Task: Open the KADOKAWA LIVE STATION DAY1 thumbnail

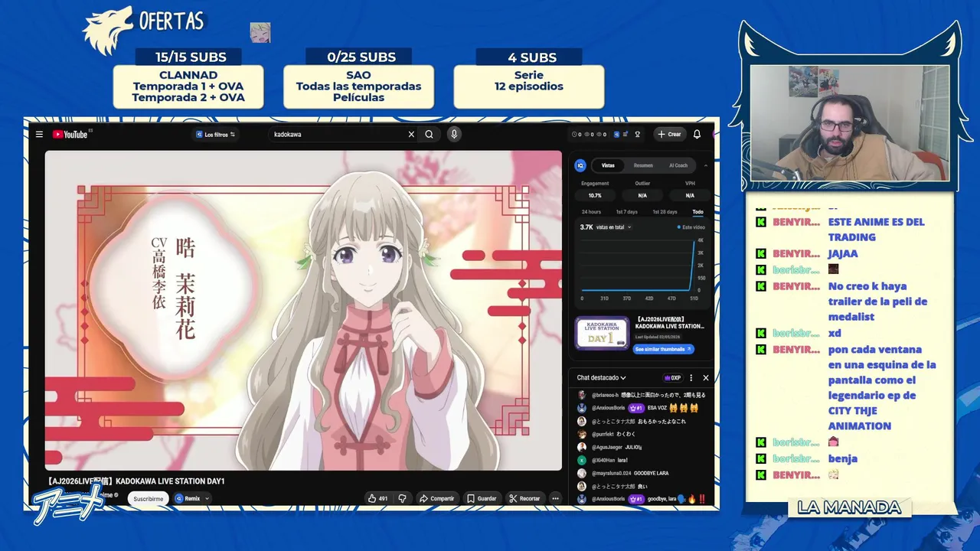Action: coord(602,332)
